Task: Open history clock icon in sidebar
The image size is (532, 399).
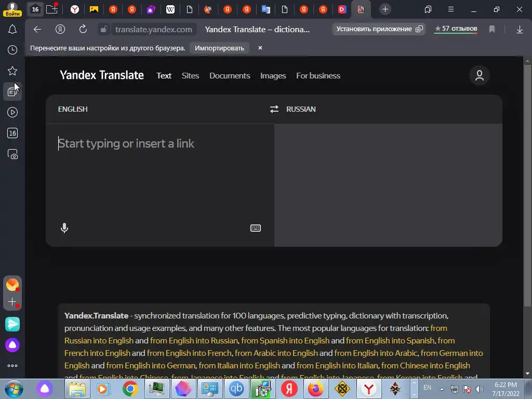Action: (12, 50)
